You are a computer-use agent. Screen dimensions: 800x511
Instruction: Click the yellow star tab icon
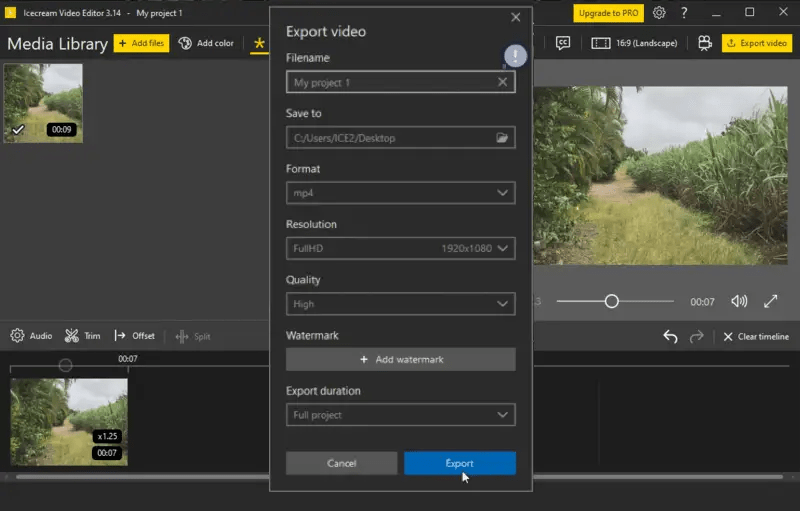pyautogui.click(x=259, y=43)
